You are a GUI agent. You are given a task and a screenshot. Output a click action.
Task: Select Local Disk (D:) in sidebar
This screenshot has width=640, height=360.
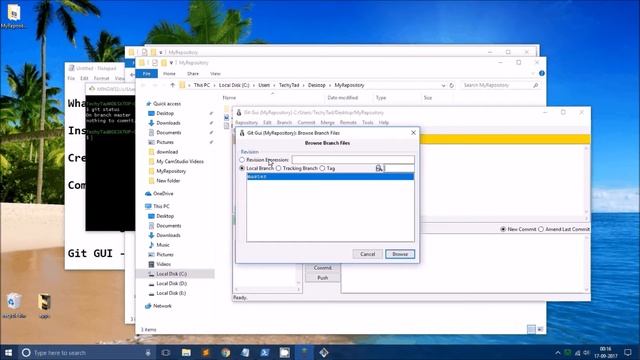[x=171, y=284]
